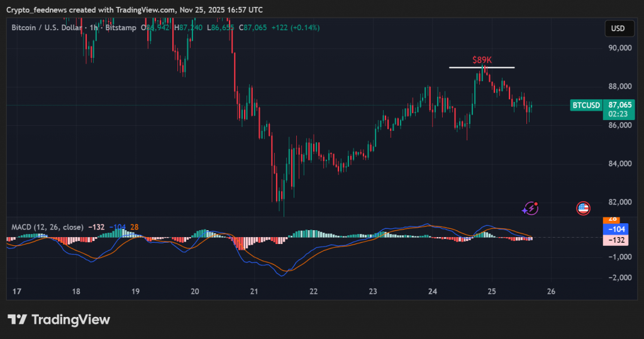Open the USD currency selector

click(618, 28)
